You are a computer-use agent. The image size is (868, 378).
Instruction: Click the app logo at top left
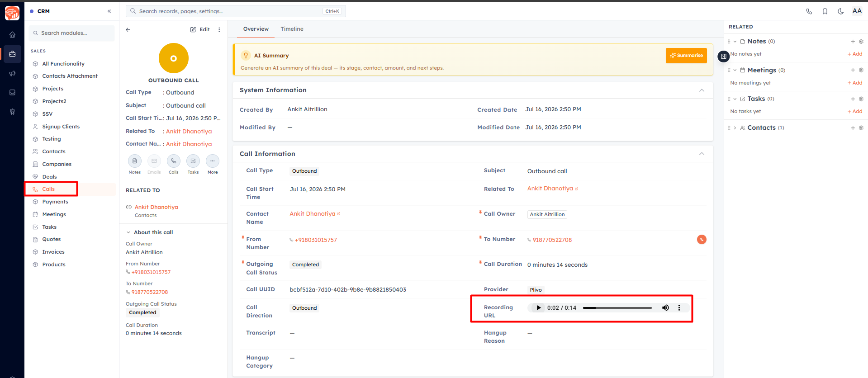point(12,13)
